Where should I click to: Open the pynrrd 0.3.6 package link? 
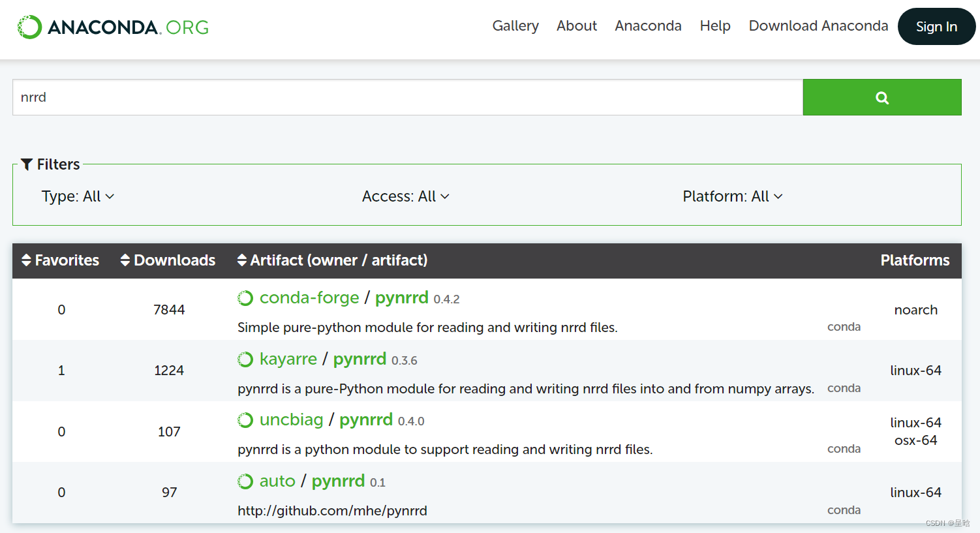click(360, 359)
